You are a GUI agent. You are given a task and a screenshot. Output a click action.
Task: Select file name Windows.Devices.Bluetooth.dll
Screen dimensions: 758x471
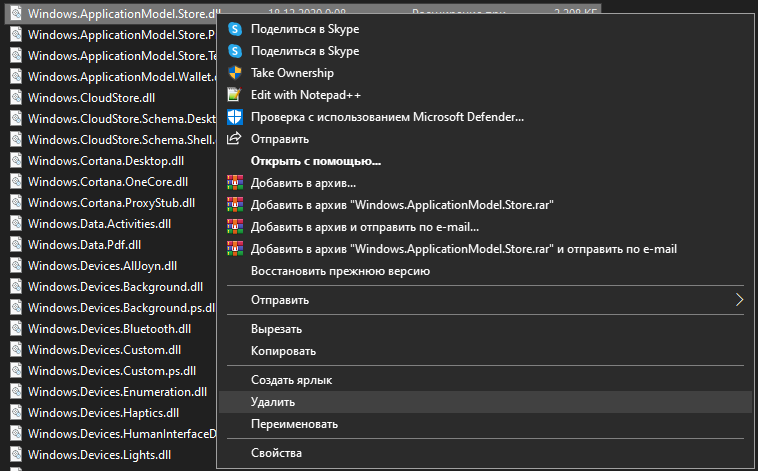[109, 329]
